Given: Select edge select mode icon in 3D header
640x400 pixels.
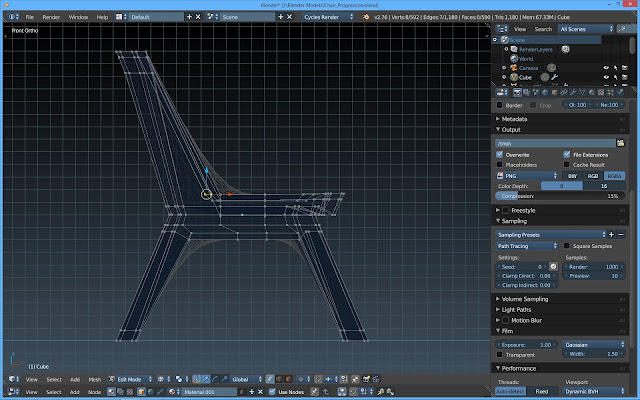Looking at the screenshot, I should [x=279, y=379].
